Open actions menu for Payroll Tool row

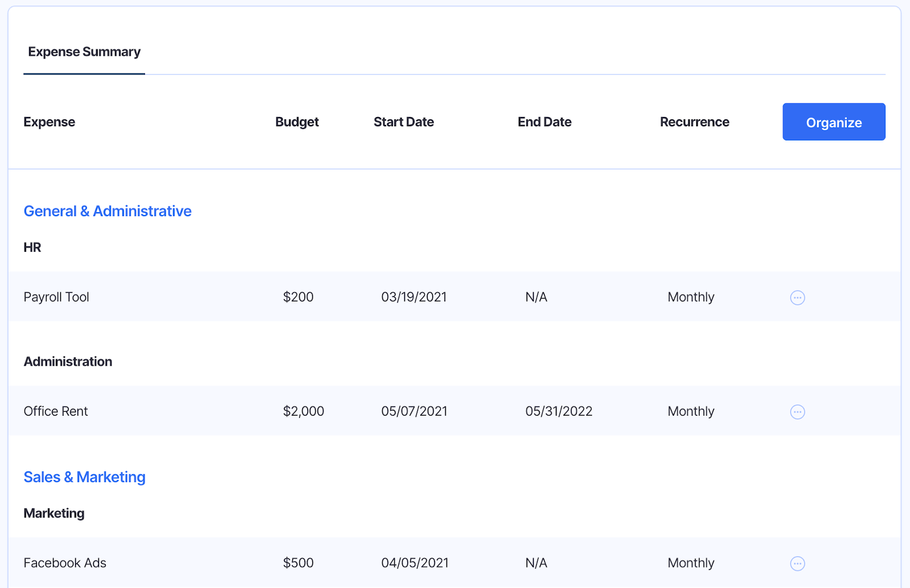(x=797, y=297)
